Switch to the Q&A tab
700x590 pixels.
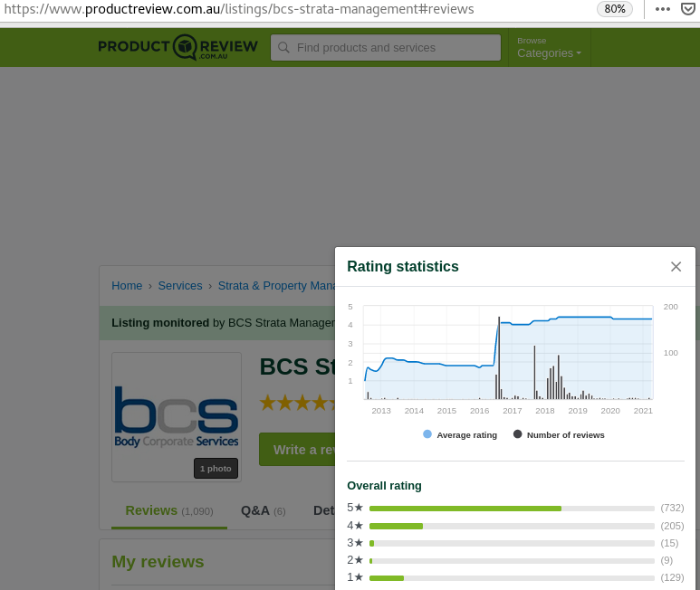[263, 511]
